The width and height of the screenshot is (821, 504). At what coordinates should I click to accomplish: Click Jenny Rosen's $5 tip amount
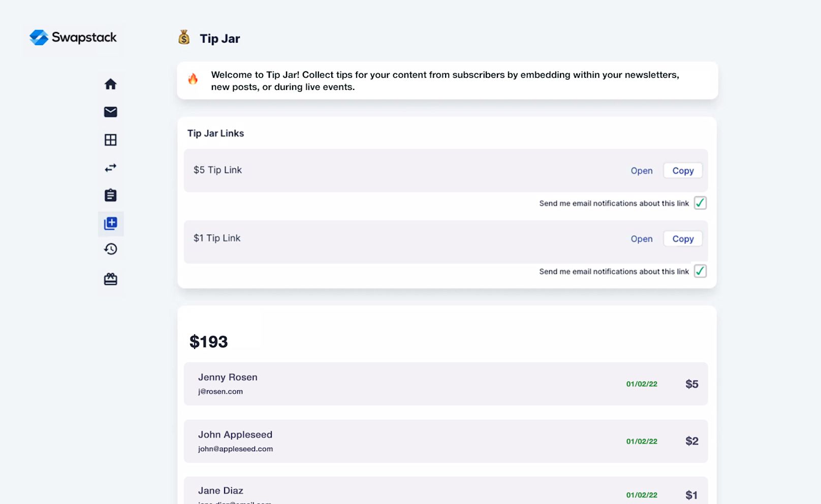(691, 384)
